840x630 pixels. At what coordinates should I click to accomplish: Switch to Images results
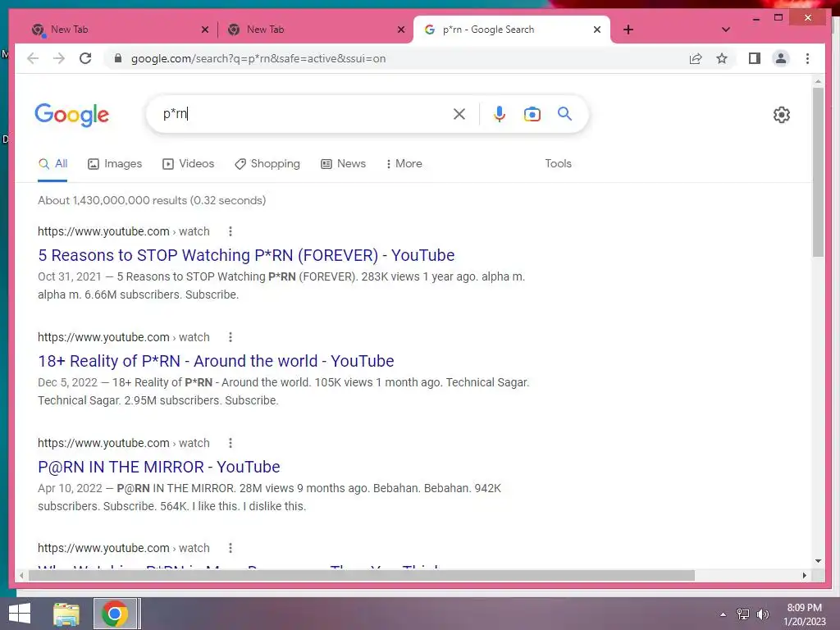pyautogui.click(x=115, y=164)
